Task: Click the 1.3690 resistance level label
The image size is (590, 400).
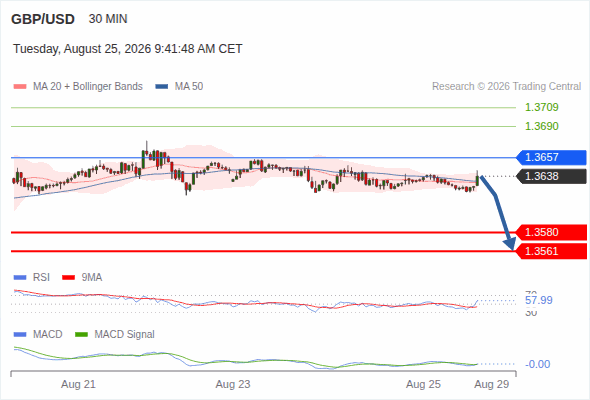Action: point(541,126)
